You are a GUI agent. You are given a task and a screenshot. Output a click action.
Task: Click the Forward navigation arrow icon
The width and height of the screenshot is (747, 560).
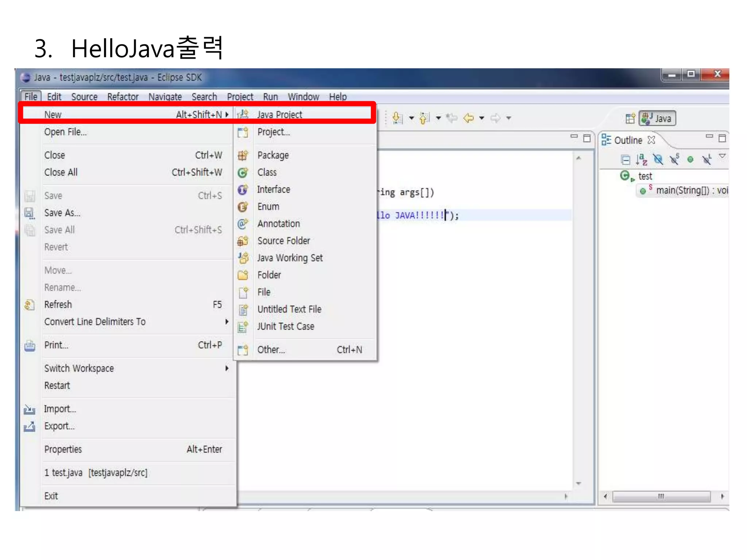tap(495, 118)
